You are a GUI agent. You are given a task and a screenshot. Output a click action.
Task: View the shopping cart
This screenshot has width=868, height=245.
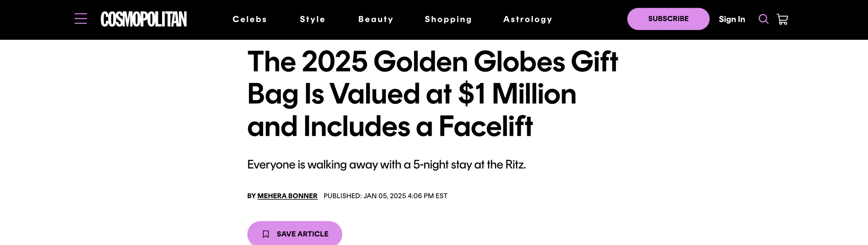coord(782,19)
